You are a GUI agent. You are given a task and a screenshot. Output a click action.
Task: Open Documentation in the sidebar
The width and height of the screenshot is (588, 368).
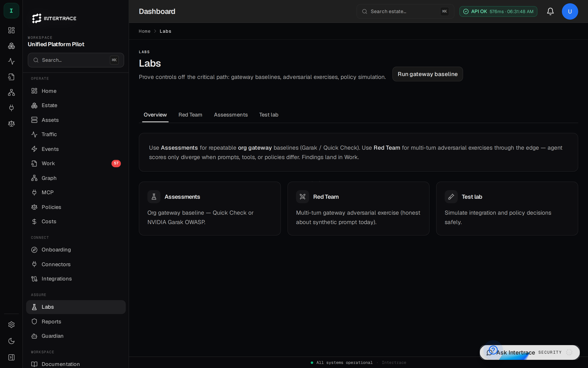pos(76,364)
